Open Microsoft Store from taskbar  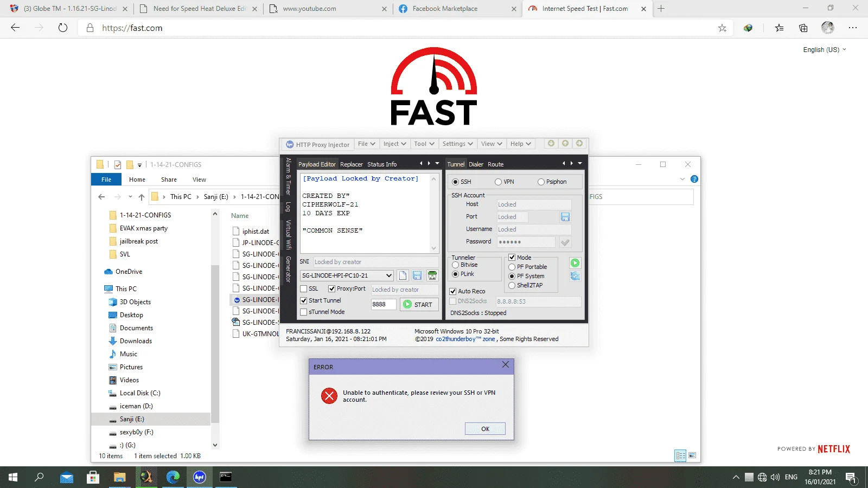click(93, 477)
